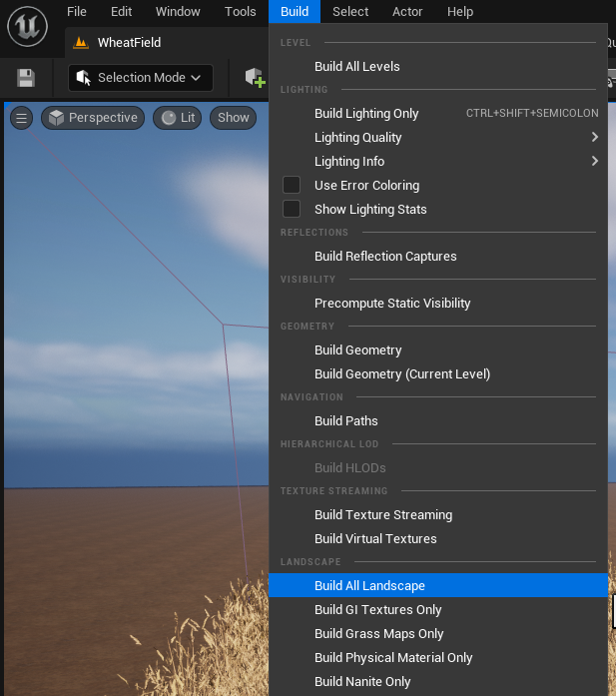Switch to the WheatField tab
616x696 pixels.
tap(167, 43)
